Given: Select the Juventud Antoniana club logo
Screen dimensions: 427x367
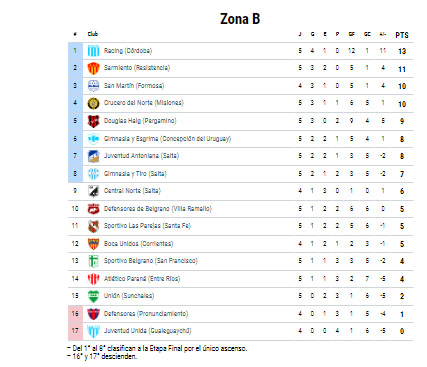Looking at the screenshot, I should click(x=93, y=156).
